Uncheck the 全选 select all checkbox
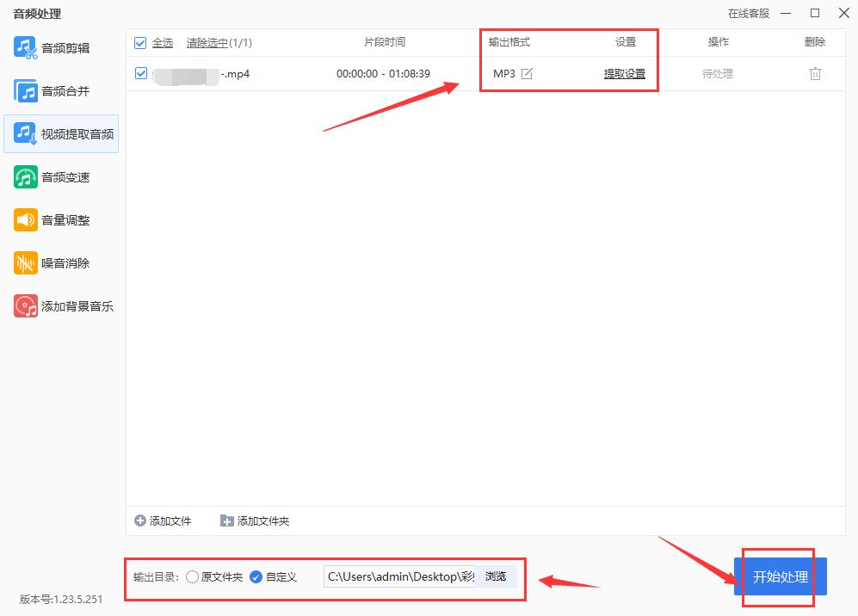Screen dimensions: 858x616 [139, 41]
